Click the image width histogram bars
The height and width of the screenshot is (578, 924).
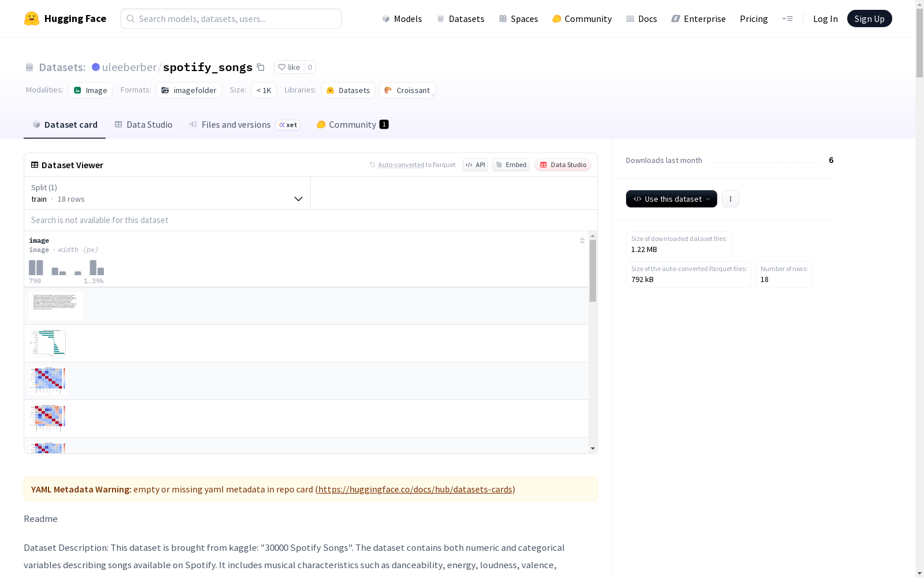tap(66, 268)
